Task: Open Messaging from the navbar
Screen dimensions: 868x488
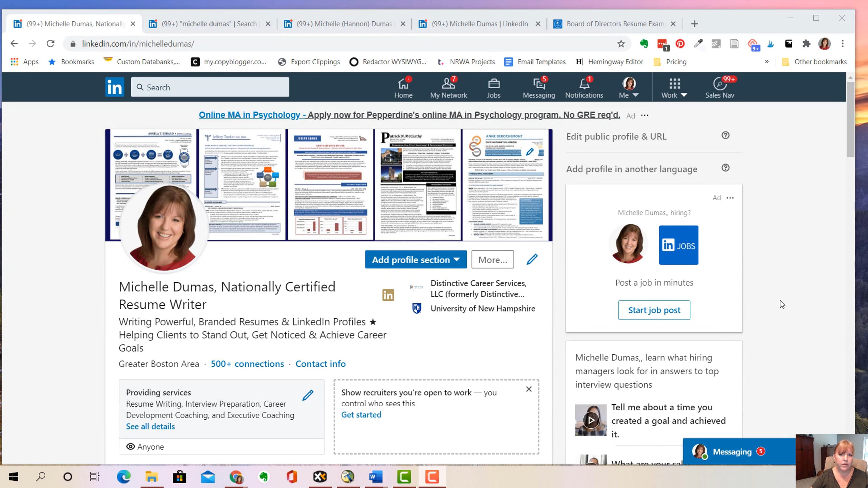Action: [x=539, y=88]
